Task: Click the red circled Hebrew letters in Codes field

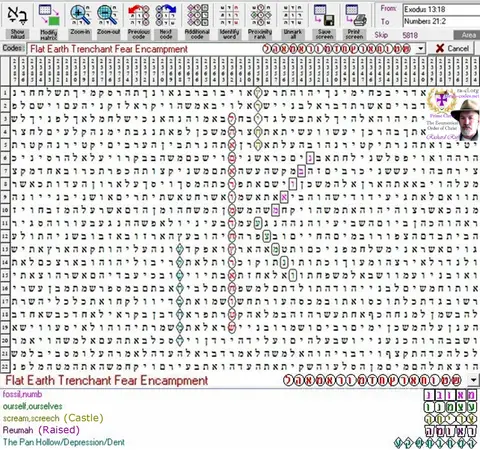Action: [x=337, y=49]
